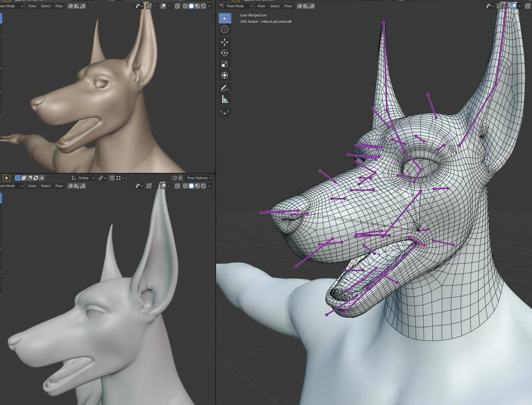Click '(49) Avatar : mFaceLipCornerLeft' text
Screen dimensions: 532x405
[266, 22]
